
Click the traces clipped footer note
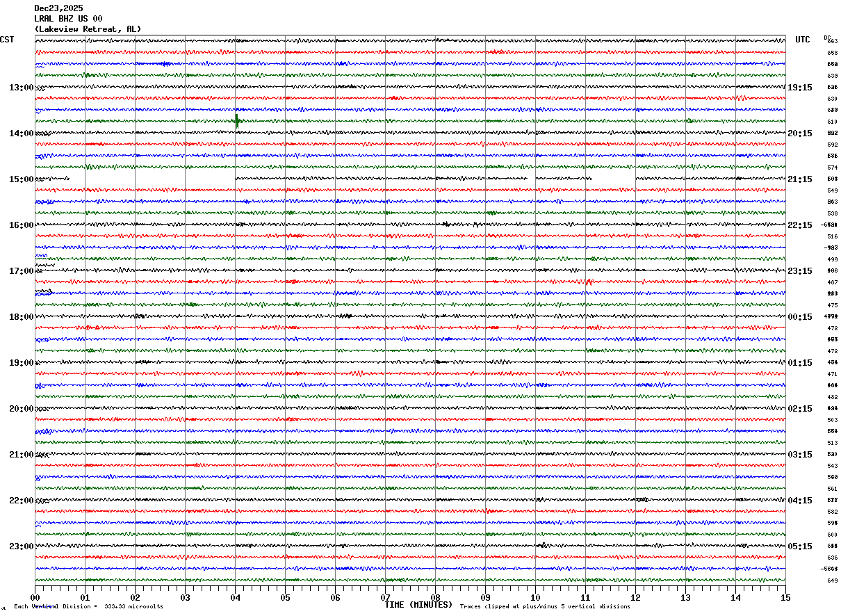pyautogui.click(x=545, y=607)
